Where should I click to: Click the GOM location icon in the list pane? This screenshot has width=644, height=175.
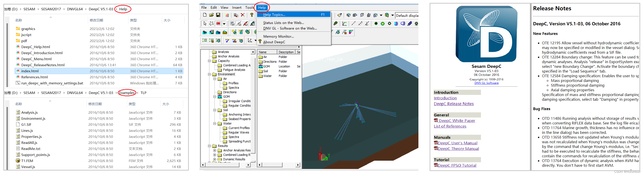tap(261, 66)
